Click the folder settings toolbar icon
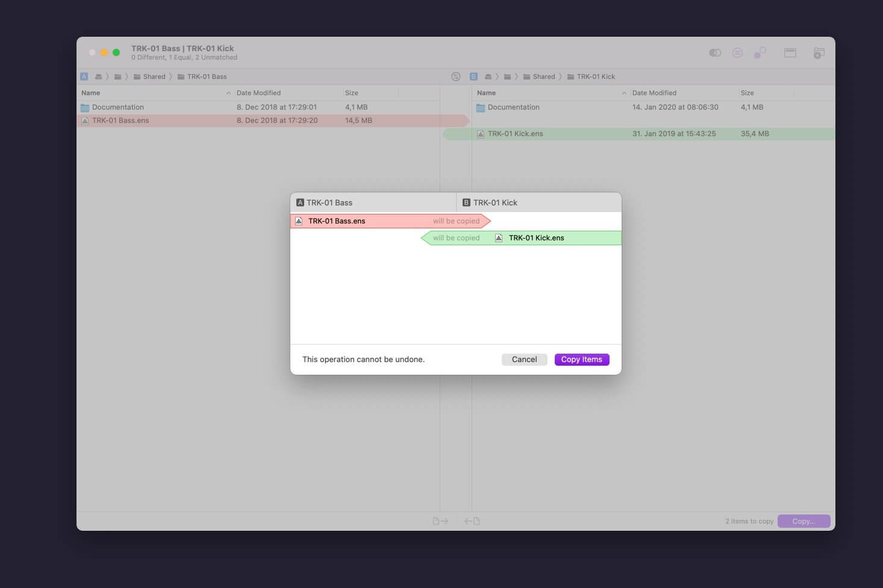Viewport: 883px width, 588px height. click(x=819, y=53)
